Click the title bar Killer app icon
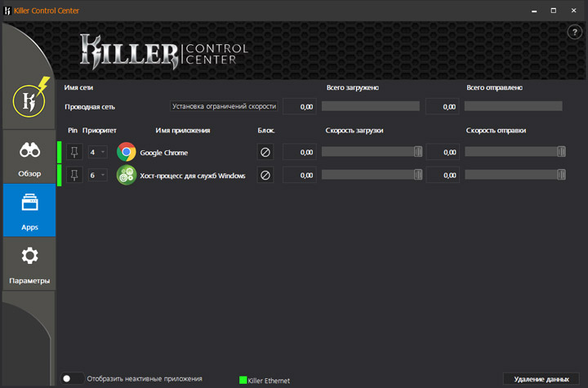The width and height of the screenshot is (588, 388). pyautogui.click(x=7, y=11)
